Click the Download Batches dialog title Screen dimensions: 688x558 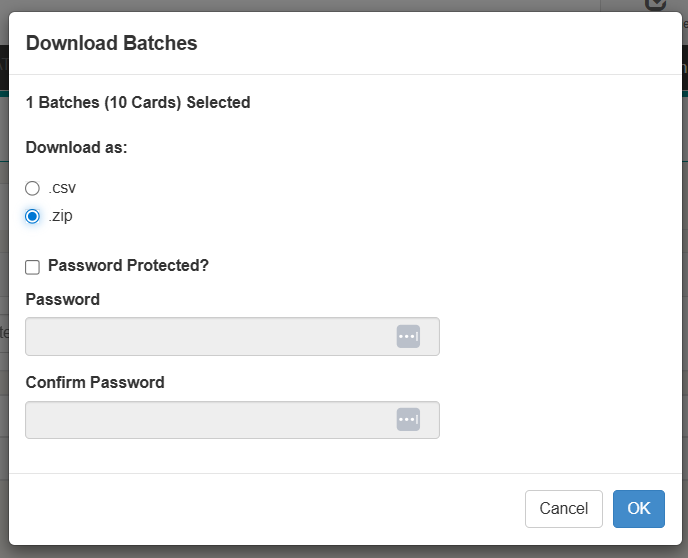coord(111,43)
